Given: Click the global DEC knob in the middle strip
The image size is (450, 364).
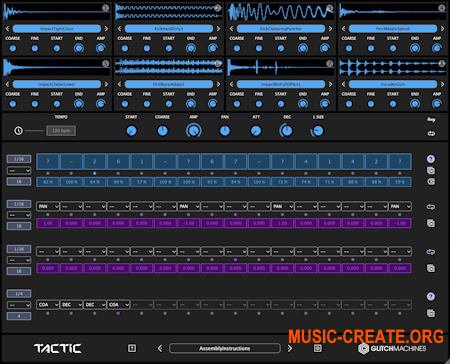Looking at the screenshot, I should 286,131.
